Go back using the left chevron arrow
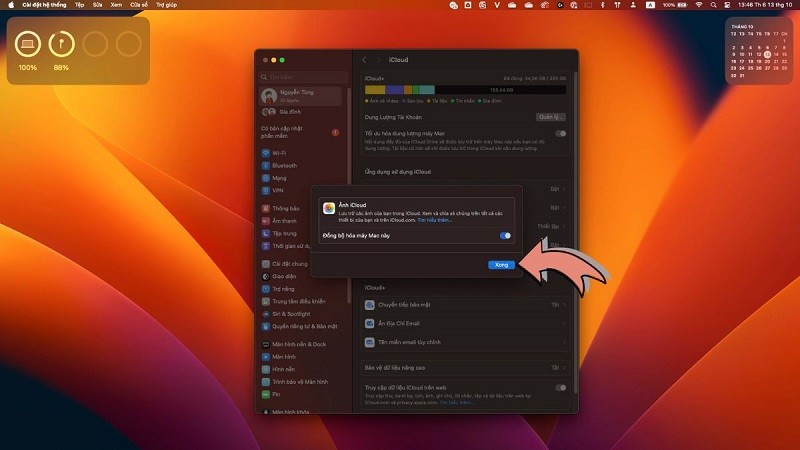800x450 pixels. [365, 60]
